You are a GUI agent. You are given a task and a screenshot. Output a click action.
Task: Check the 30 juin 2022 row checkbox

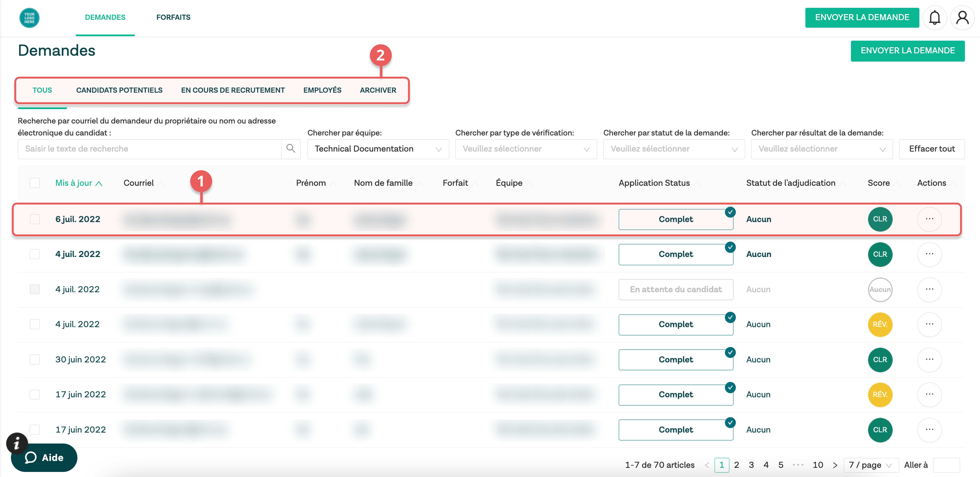35,359
